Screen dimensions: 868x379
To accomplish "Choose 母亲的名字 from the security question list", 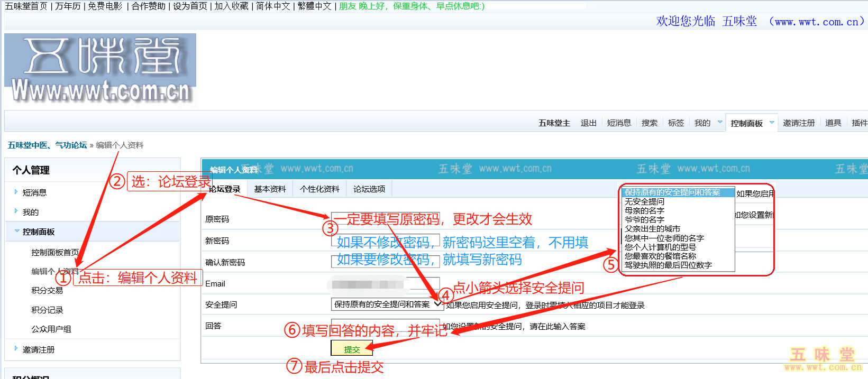I will (x=644, y=210).
